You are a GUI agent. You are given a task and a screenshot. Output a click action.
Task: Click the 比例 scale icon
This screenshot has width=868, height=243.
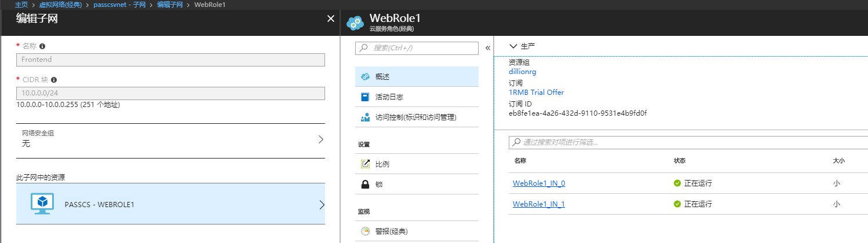(365, 164)
